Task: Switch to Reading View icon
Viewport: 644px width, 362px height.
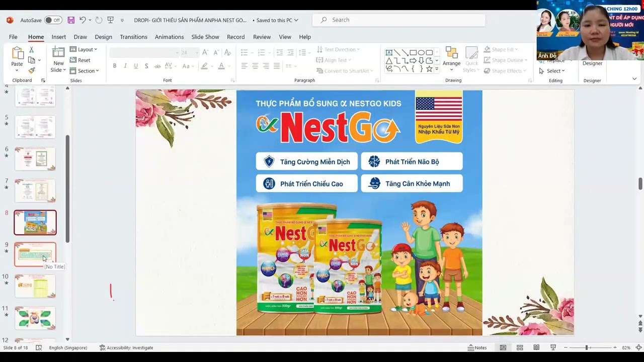Action: tap(536, 347)
